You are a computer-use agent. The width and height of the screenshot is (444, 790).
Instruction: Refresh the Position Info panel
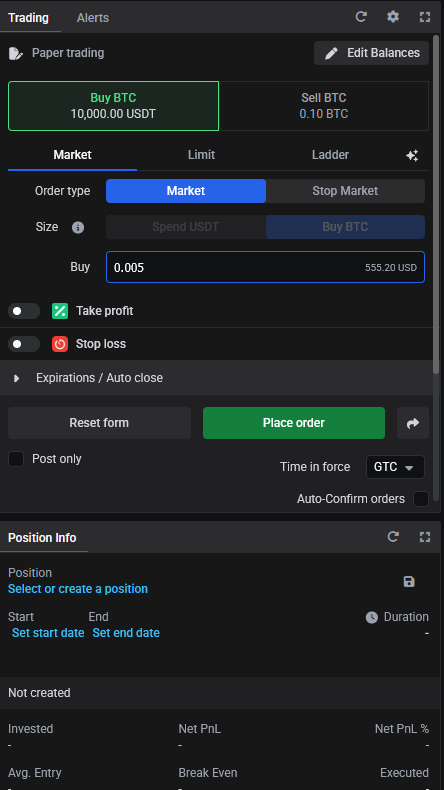click(393, 537)
